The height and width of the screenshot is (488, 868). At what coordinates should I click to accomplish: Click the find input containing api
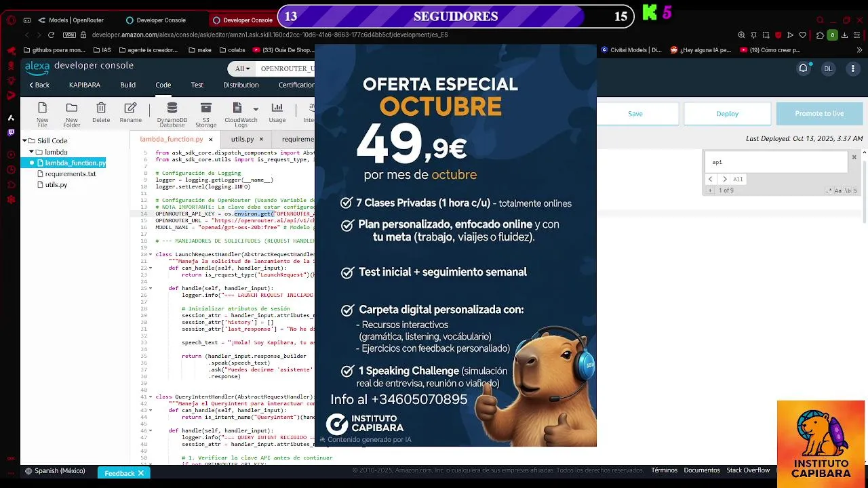pyautogui.click(x=776, y=163)
